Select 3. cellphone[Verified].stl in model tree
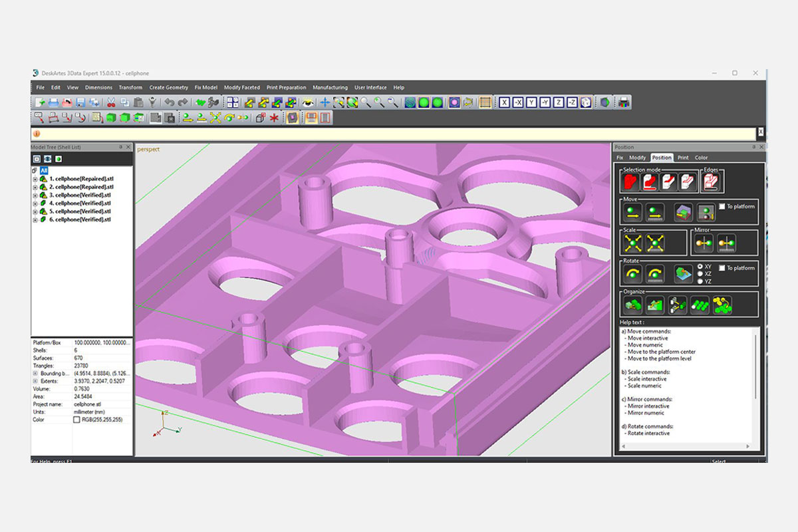This screenshot has width=798, height=532. coord(80,196)
